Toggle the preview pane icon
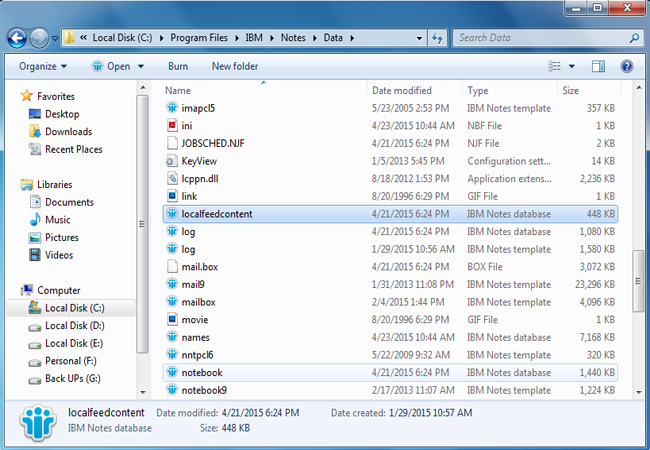Screen dimensions: 650x450 click(x=599, y=67)
